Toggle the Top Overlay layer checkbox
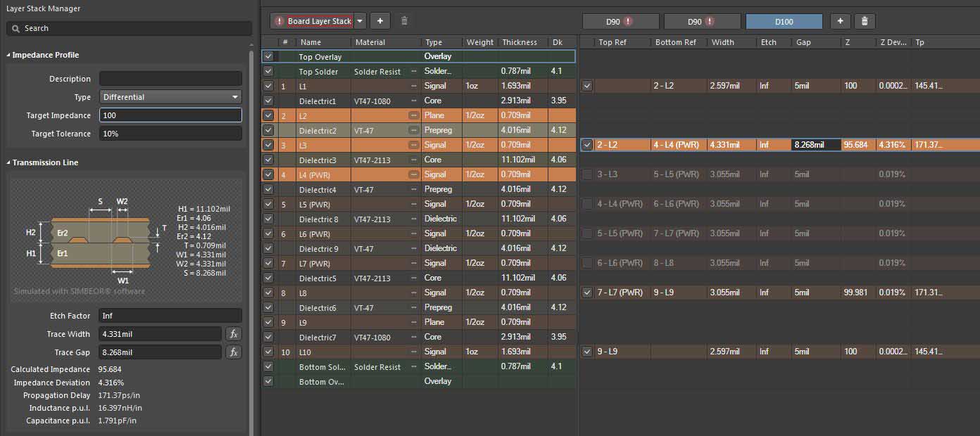The width and height of the screenshot is (980, 436). [x=268, y=56]
